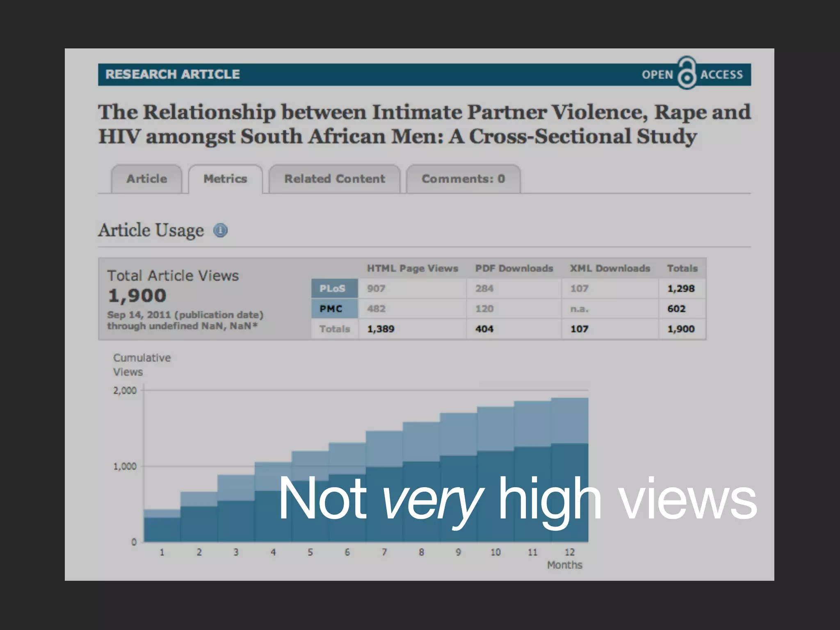
Task: Click the 1,900 total article views number
Action: (x=137, y=296)
